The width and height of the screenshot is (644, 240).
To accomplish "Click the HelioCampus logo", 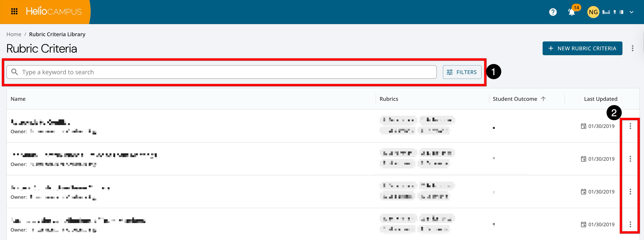I will [54, 11].
